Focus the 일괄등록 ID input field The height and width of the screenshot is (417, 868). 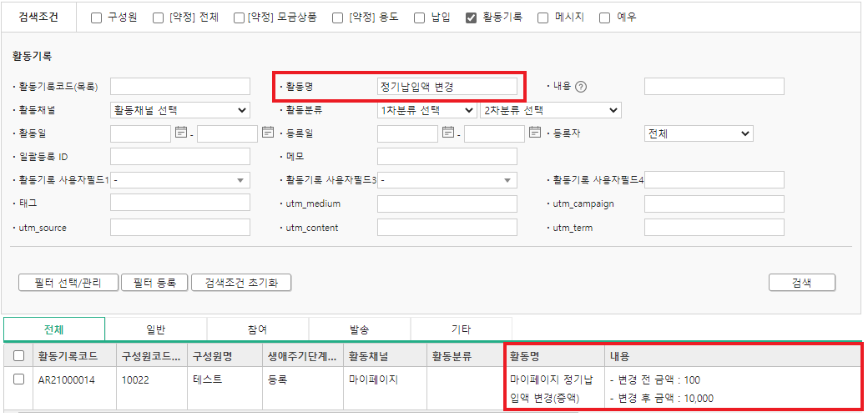(x=180, y=157)
